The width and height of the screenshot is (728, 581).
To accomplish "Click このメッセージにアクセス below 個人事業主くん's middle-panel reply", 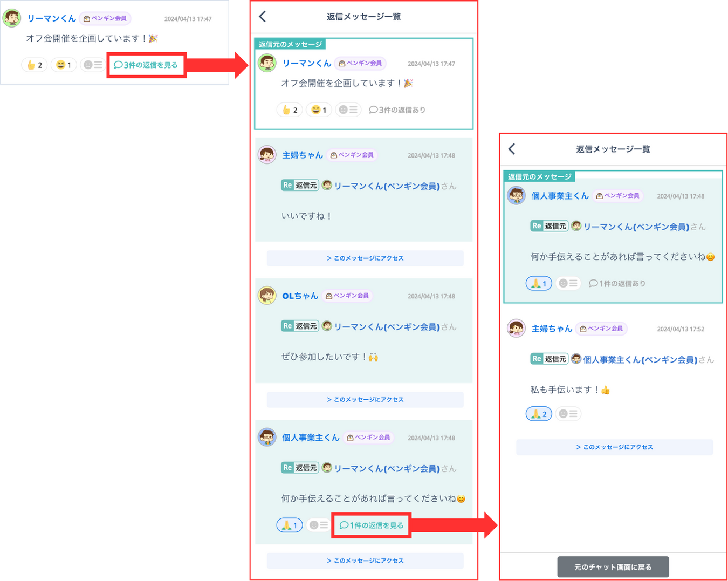I will (x=365, y=561).
